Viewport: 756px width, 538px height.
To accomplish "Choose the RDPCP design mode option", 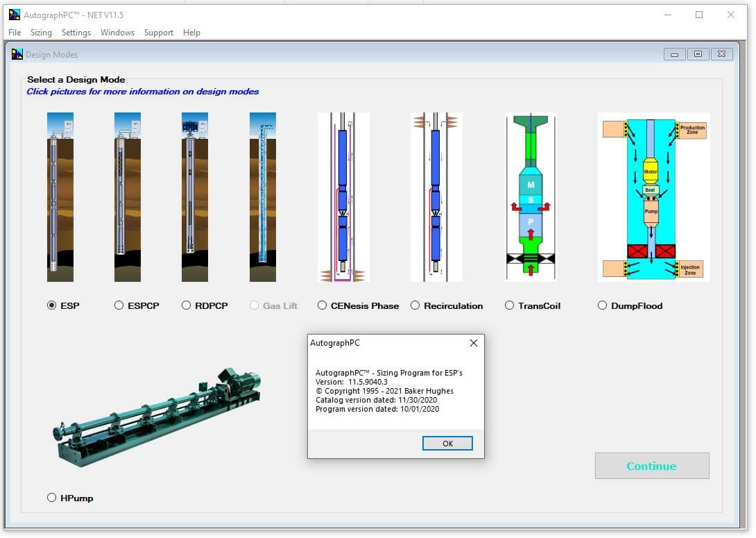I will (x=187, y=305).
